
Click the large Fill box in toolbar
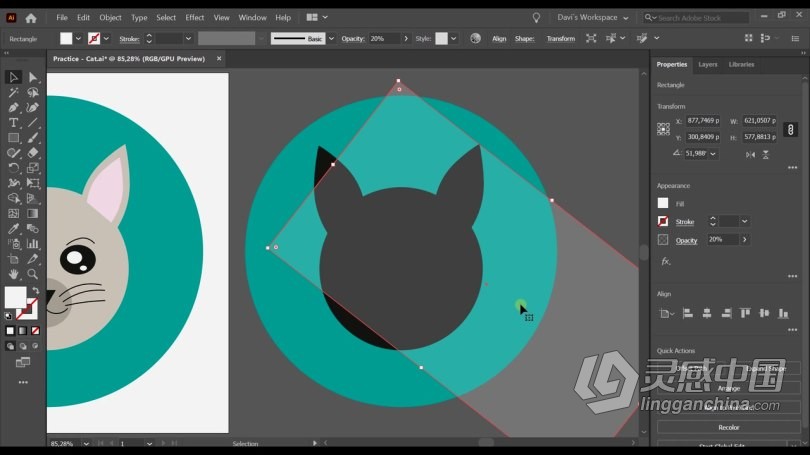(15, 297)
